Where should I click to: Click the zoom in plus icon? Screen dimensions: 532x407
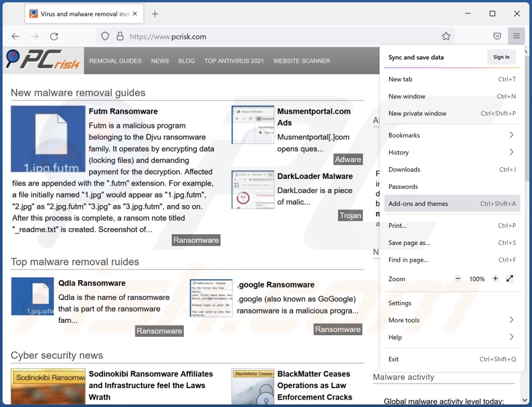coord(495,279)
